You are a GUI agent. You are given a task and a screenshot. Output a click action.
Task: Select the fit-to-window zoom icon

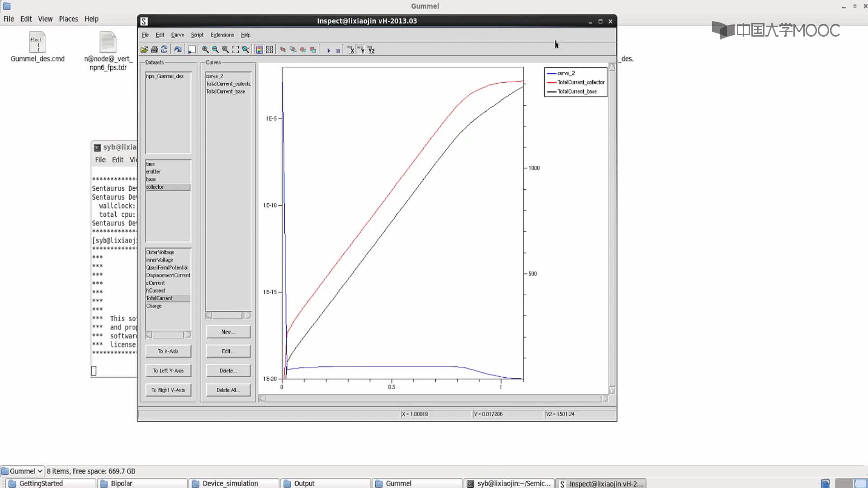coord(236,49)
